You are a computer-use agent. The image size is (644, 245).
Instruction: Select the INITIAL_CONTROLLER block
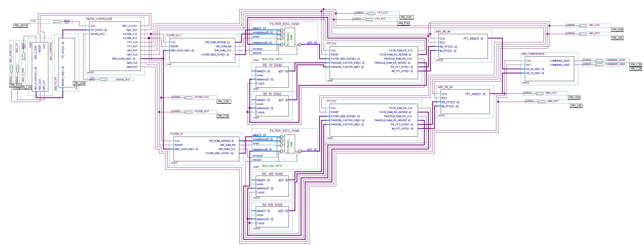pyautogui.click(x=115, y=46)
